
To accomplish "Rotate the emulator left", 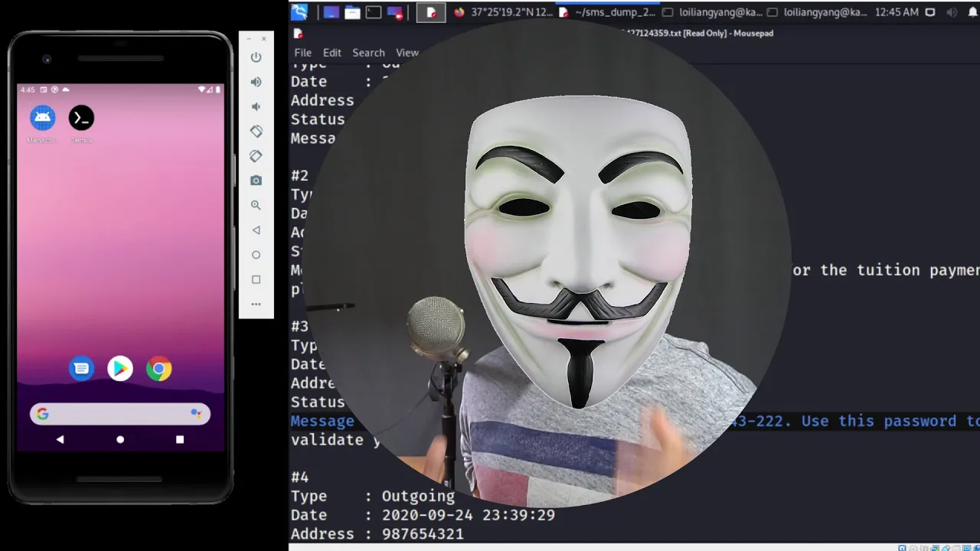I will pos(256,132).
